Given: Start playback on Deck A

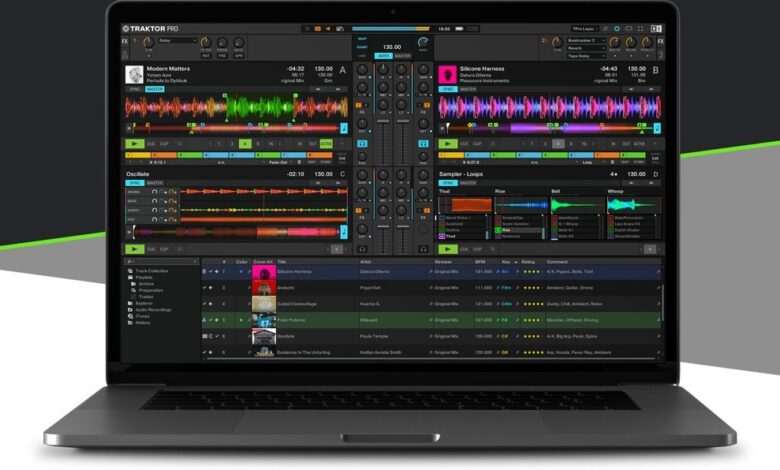Looking at the screenshot, I should click(x=134, y=144).
